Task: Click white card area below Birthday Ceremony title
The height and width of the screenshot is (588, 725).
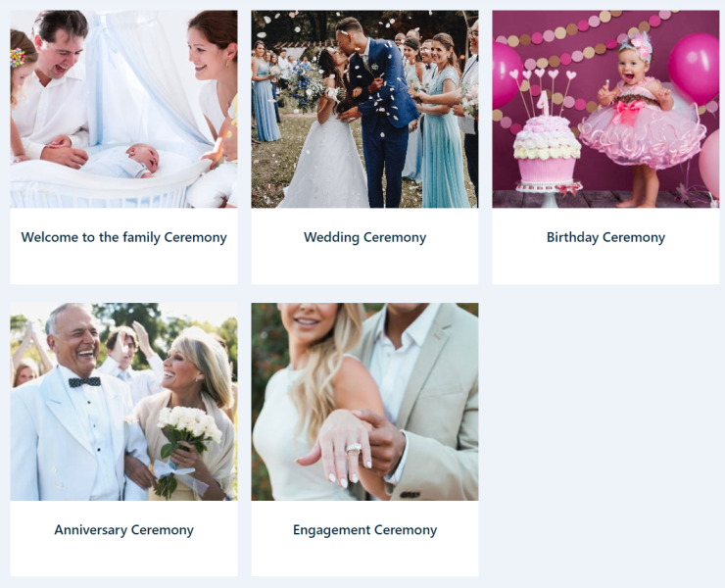Action: [605, 266]
